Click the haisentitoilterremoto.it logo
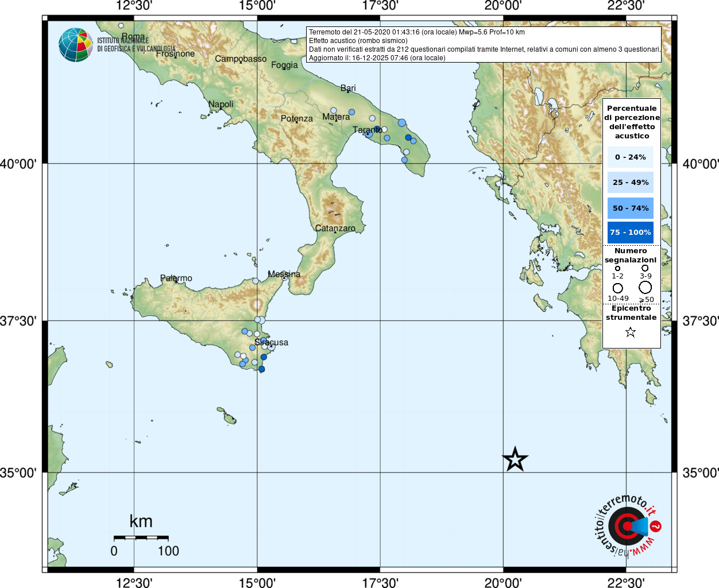The image size is (719, 588). [x=627, y=526]
